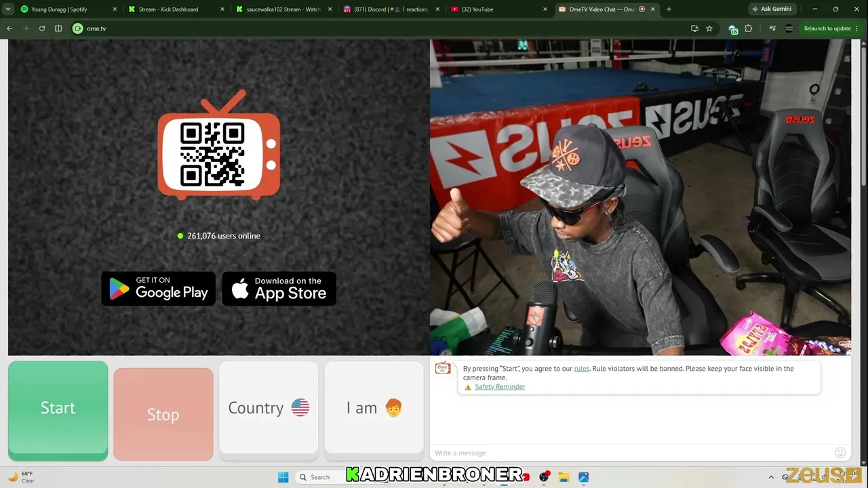Click the recording indicator on the OmeTV tab
The image size is (868, 488).
click(642, 9)
